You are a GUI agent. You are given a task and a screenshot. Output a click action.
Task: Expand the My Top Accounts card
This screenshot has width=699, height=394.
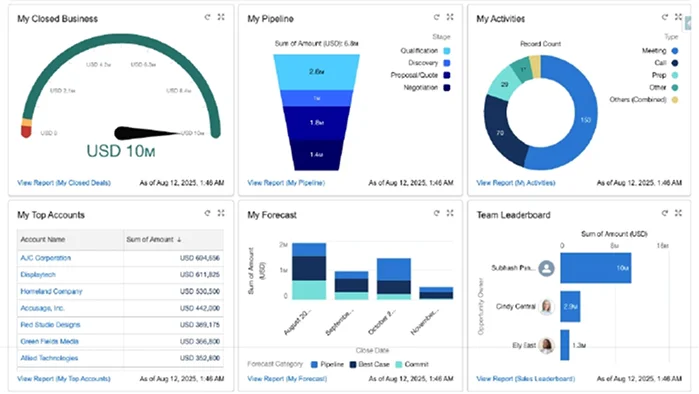point(221,213)
